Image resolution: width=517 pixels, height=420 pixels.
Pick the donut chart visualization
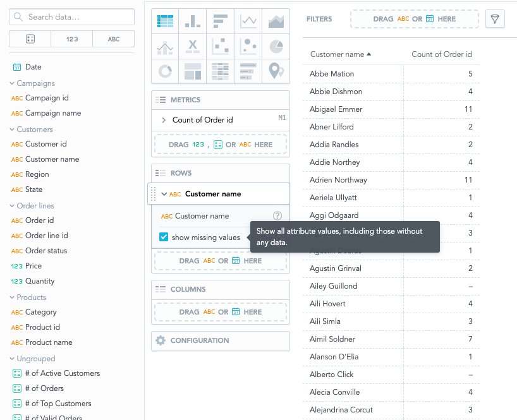165,71
